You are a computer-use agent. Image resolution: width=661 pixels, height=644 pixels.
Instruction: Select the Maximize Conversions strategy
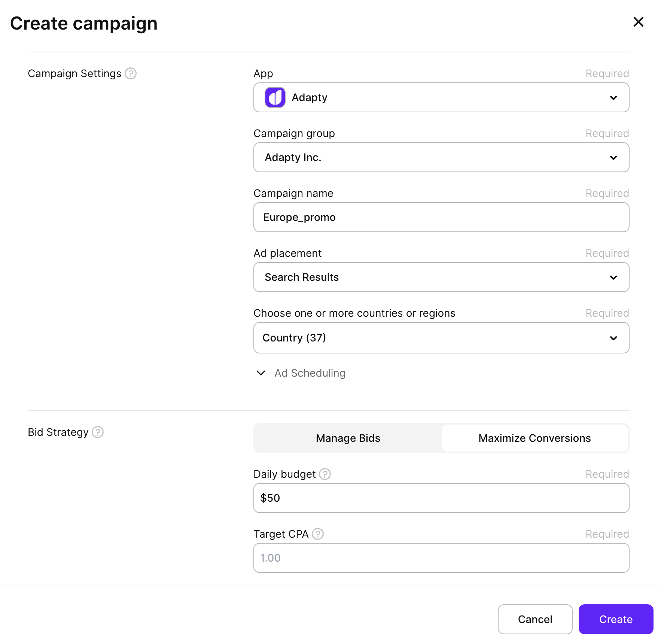tap(534, 438)
